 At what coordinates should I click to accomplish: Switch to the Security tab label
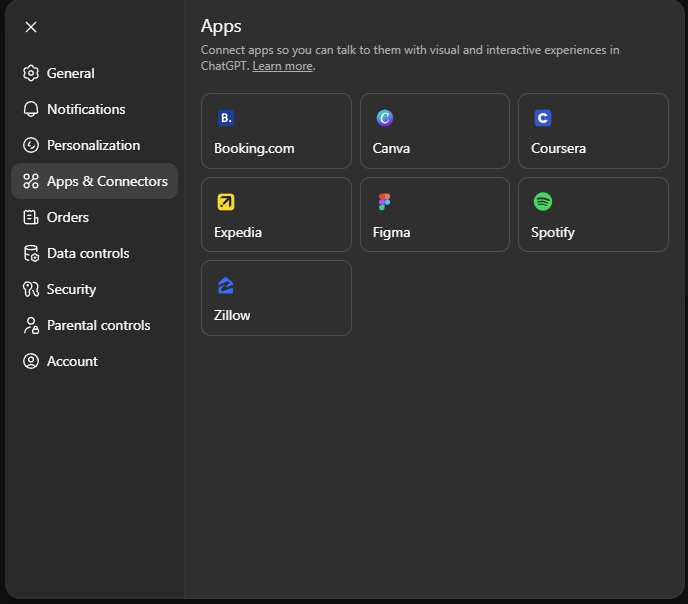click(71, 289)
